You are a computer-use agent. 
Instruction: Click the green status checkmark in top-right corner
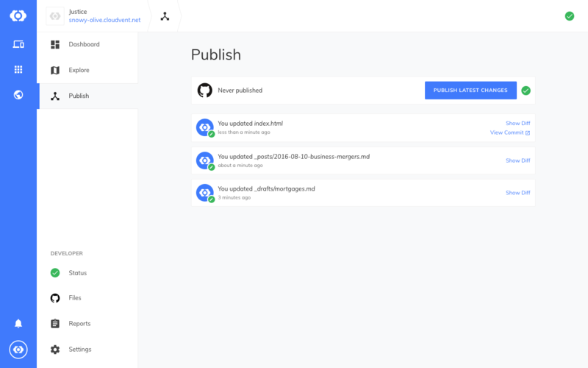point(569,16)
